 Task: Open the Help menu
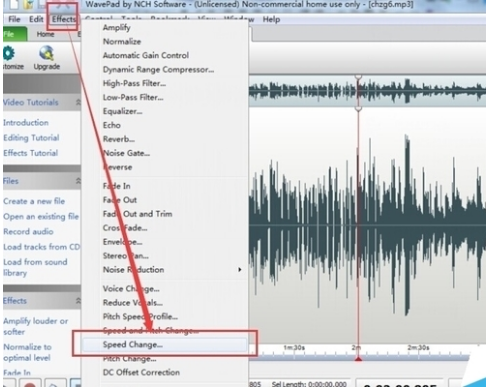pyautogui.click(x=271, y=19)
